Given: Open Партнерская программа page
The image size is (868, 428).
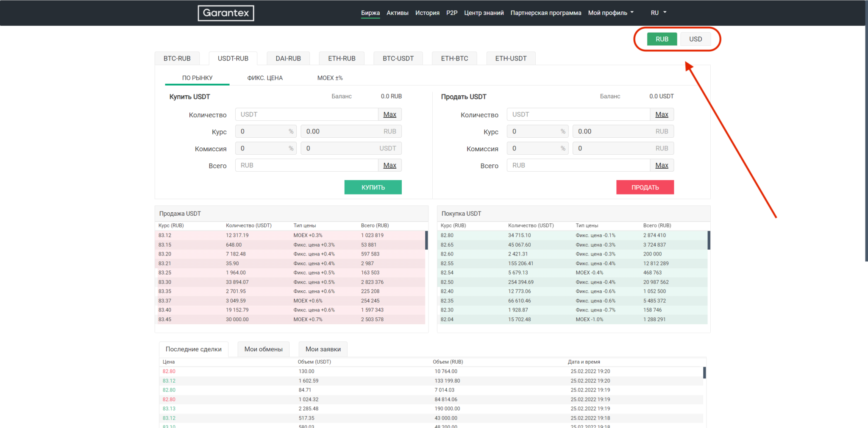Looking at the screenshot, I should [x=546, y=13].
